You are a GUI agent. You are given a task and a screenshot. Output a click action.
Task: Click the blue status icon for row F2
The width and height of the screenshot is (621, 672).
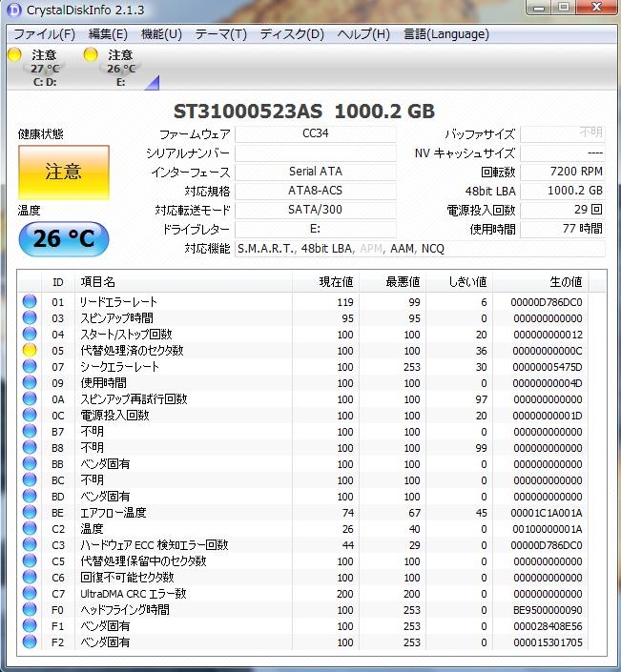tap(30, 641)
